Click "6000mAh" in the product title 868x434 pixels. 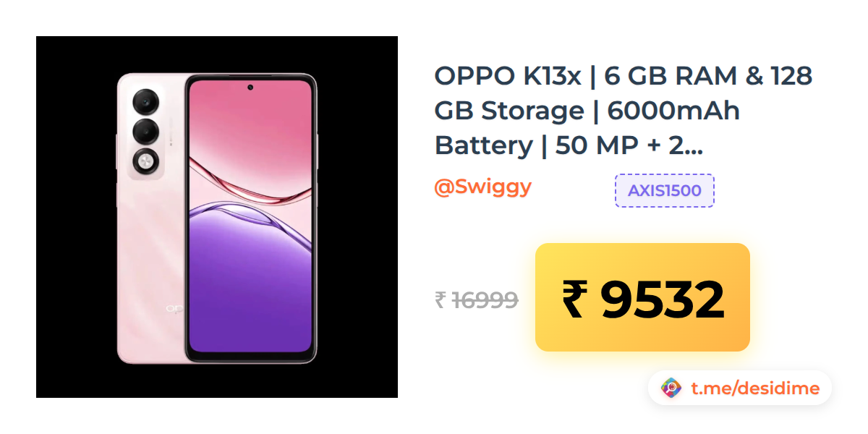(674, 111)
